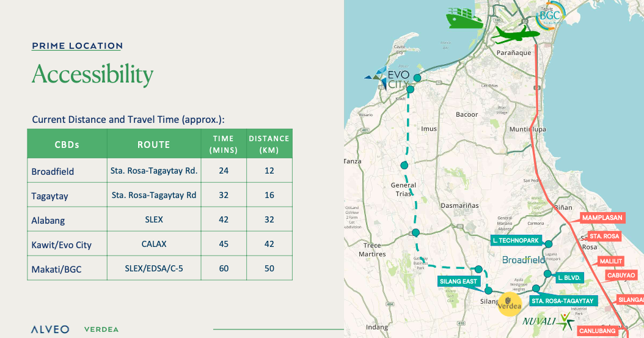
Task: Click the Dasmariñas map label
Action: coord(459,205)
